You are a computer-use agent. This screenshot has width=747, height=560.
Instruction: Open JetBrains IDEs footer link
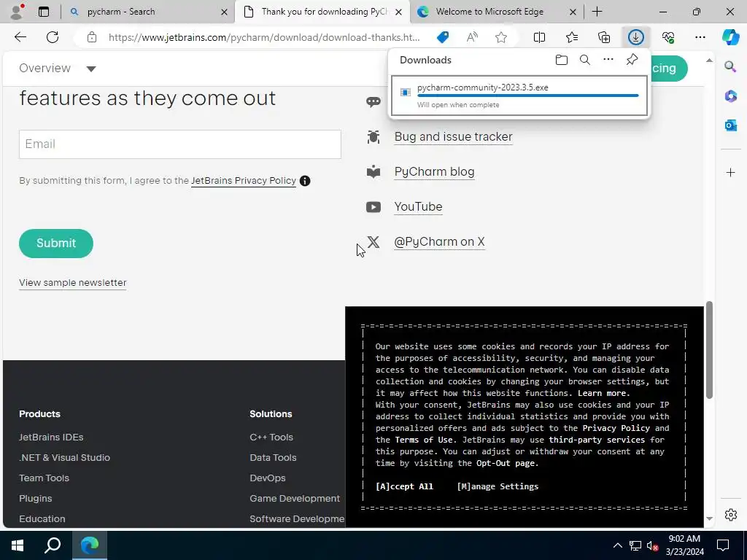tap(51, 437)
